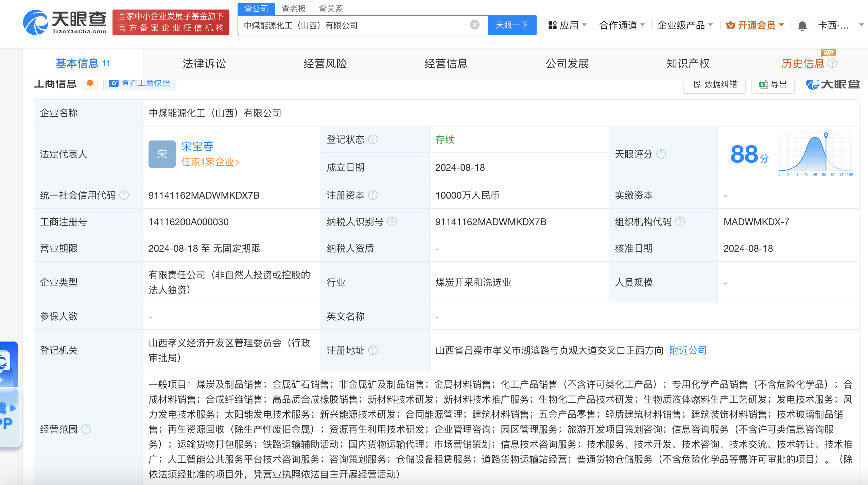The image size is (868, 485).
Task: Click help icon next to 纳税人识别号
Action: [392, 222]
